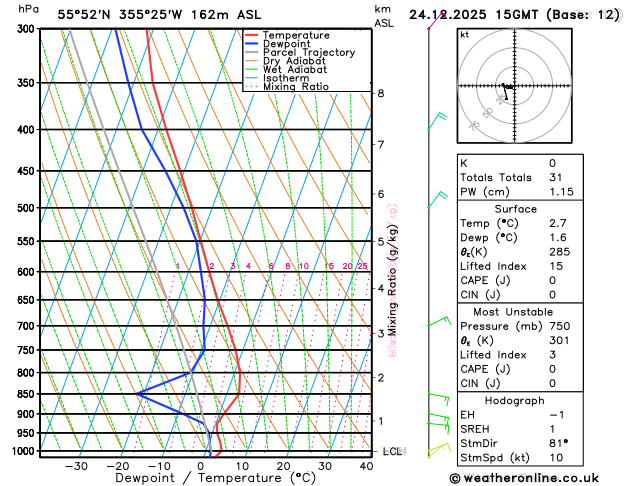Click the magenta wind barb at 300 hPa
This screenshot has width=629, height=486.
coord(436,21)
